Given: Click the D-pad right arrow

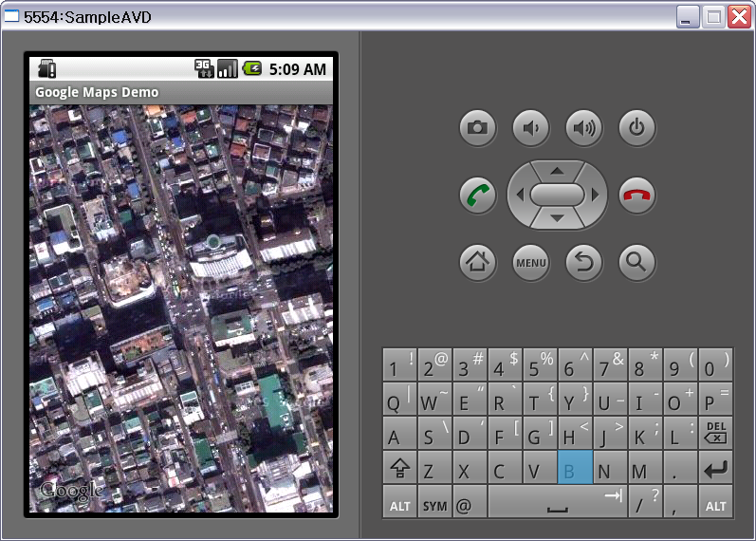Looking at the screenshot, I should coord(596,195).
